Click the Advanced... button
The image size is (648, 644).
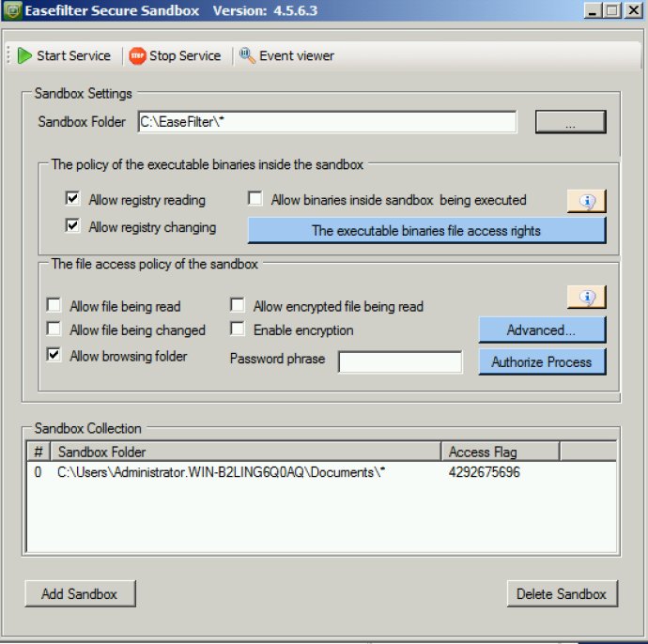542,330
